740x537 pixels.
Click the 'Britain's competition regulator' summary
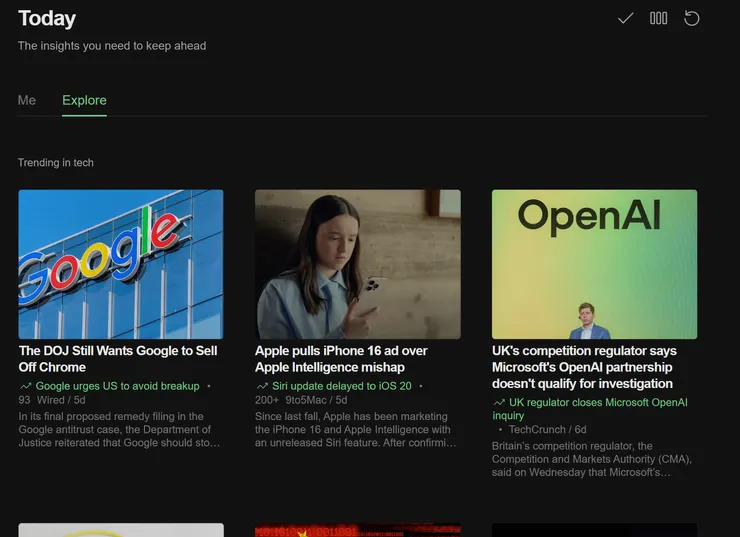tap(592, 459)
